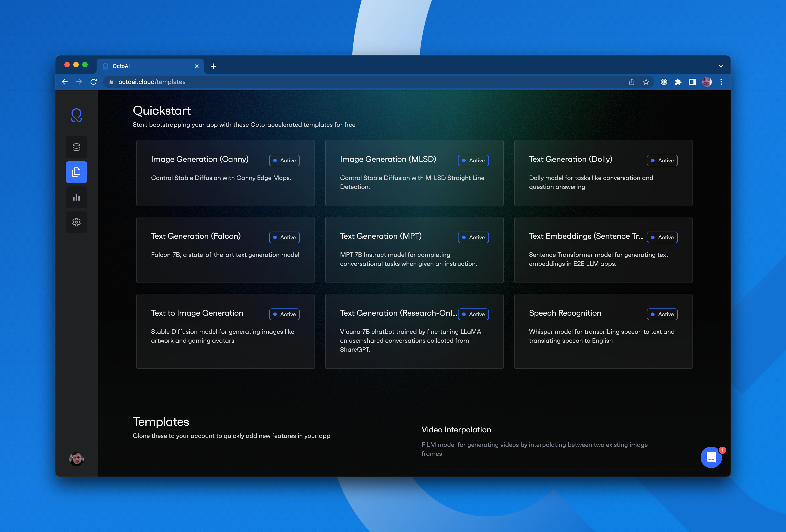Open the user avatar at sidebar bottom
Screen dimensions: 786x532
click(76, 459)
